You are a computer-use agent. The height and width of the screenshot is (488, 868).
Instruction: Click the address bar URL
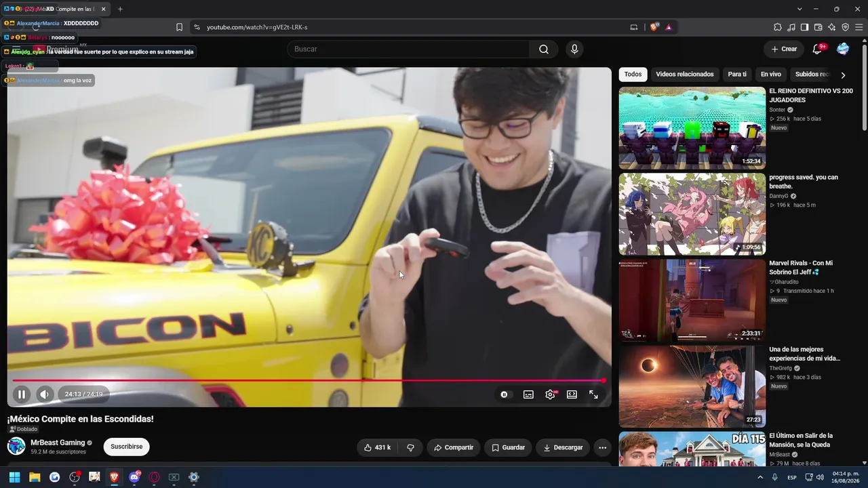[x=257, y=27]
